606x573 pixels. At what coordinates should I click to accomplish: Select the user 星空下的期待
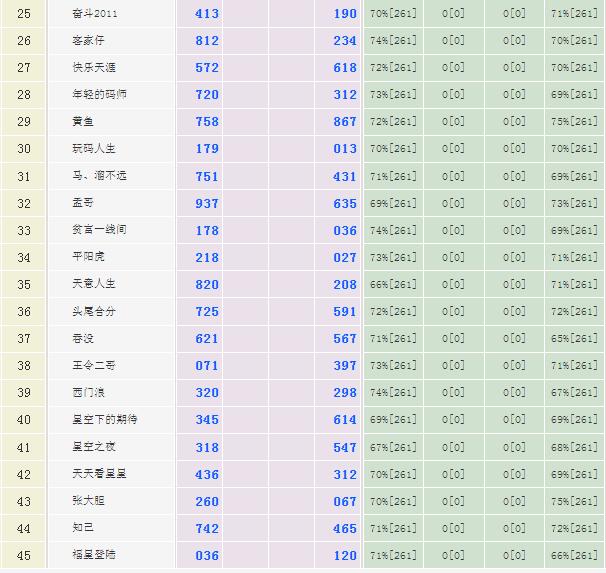[x=104, y=419]
